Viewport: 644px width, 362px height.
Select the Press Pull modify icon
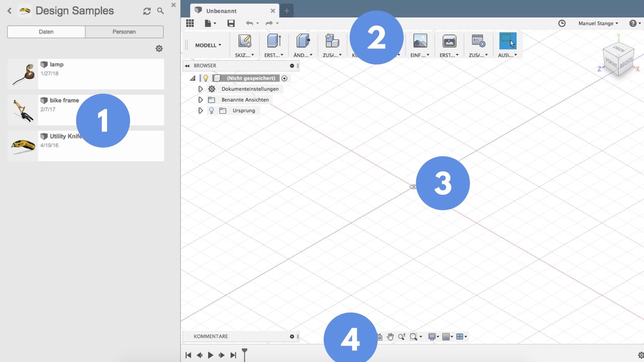point(303,41)
